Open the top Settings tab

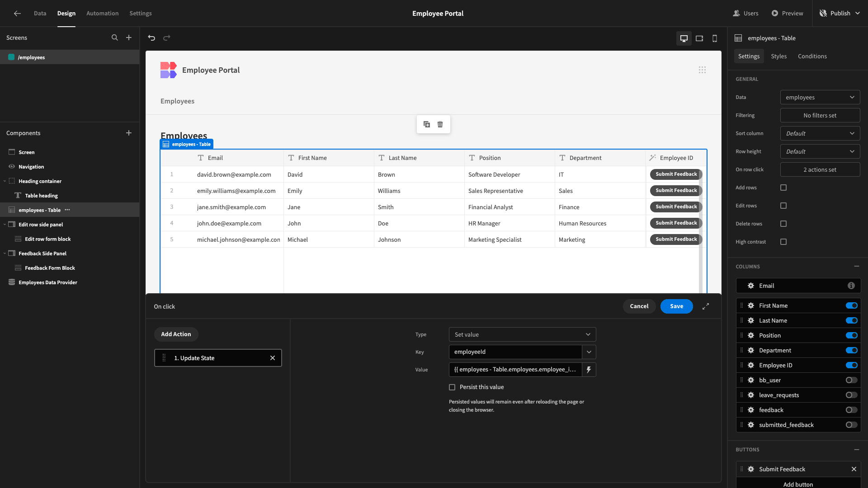(x=141, y=14)
